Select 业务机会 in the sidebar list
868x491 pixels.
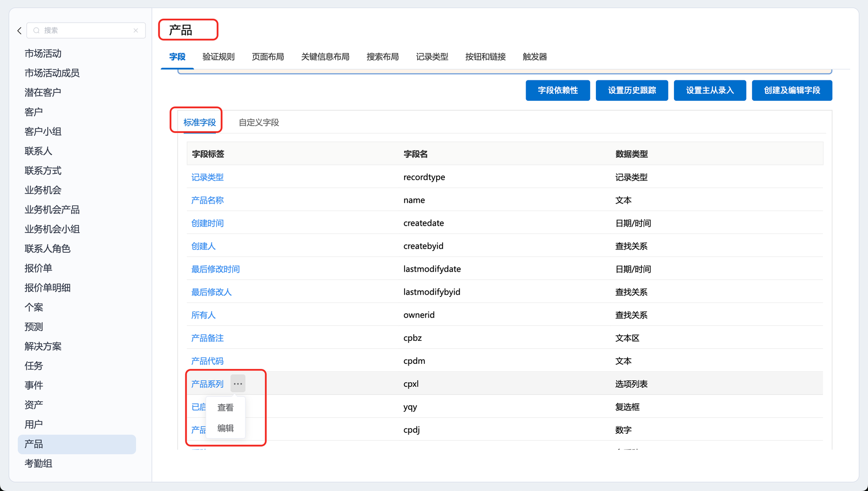click(x=43, y=190)
